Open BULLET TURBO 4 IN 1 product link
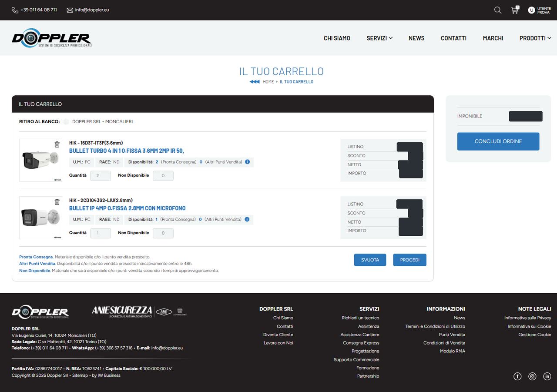This screenshot has width=557, height=392. [x=127, y=151]
